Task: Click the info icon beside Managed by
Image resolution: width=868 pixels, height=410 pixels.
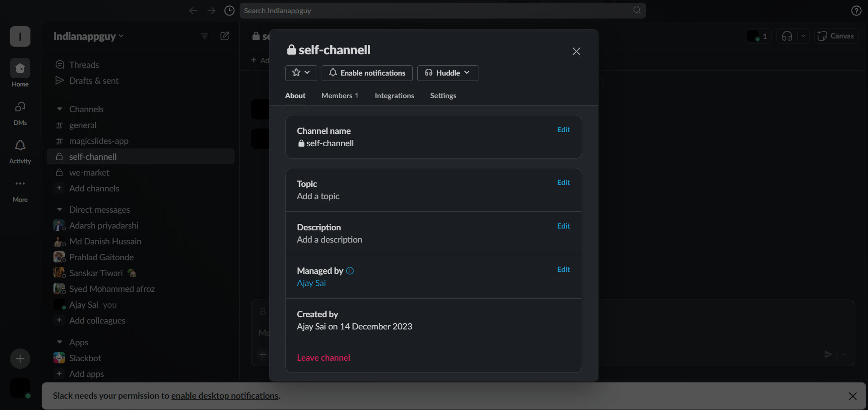Action: 350,271
